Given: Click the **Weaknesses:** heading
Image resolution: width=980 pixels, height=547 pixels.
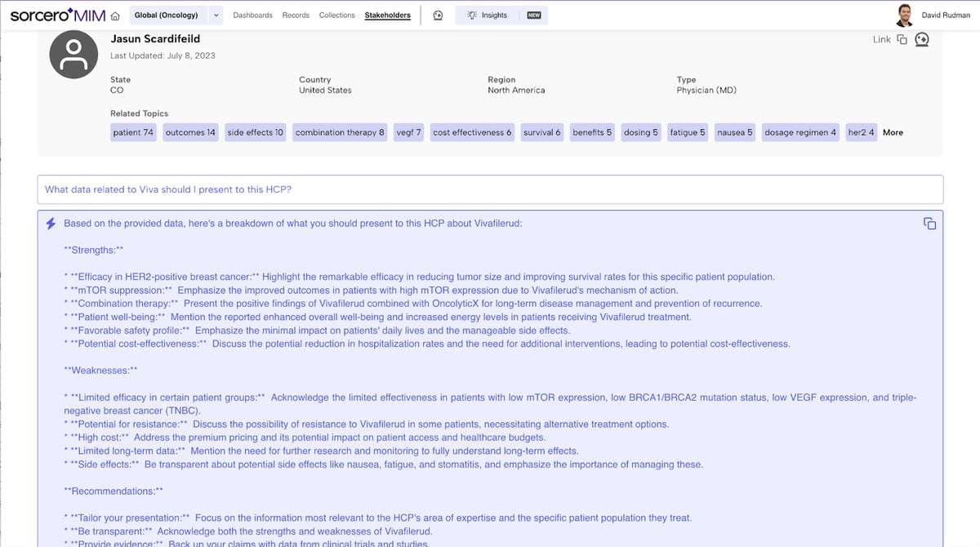Looking at the screenshot, I should [x=100, y=371].
